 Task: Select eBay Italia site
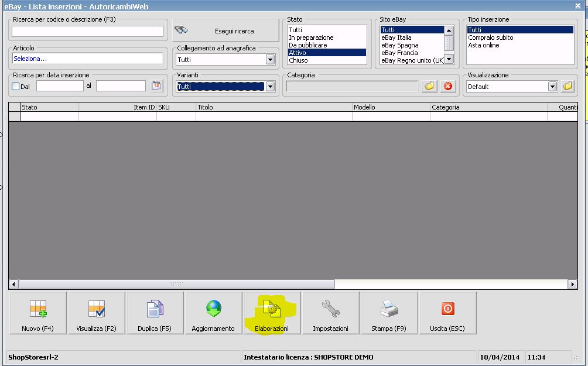pos(412,37)
